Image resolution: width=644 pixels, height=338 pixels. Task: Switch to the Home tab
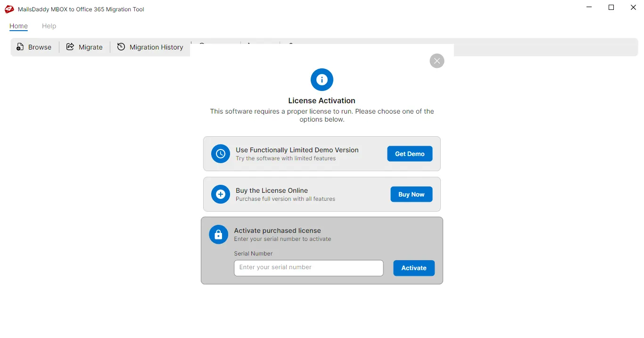pyautogui.click(x=18, y=26)
